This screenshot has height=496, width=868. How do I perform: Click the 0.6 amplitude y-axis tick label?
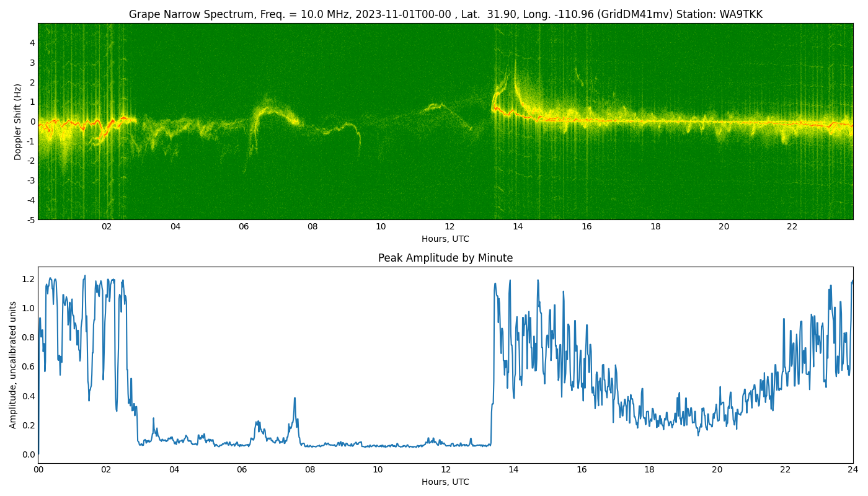click(29, 366)
